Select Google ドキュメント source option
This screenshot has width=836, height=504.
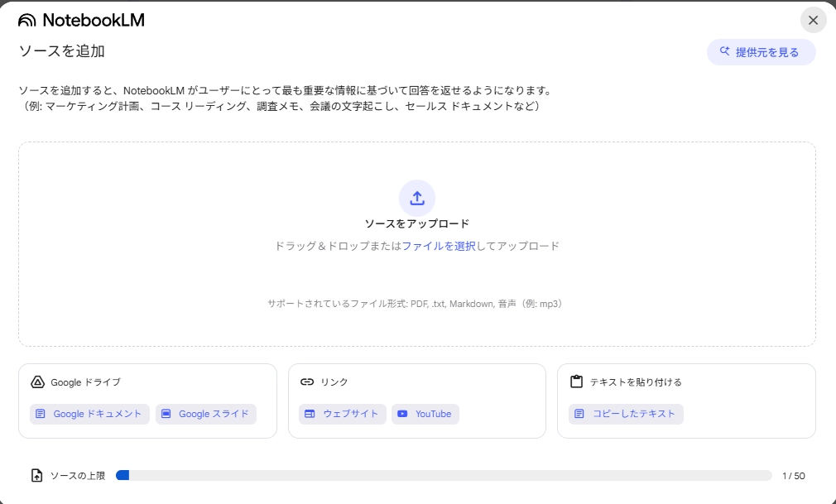[x=89, y=414]
